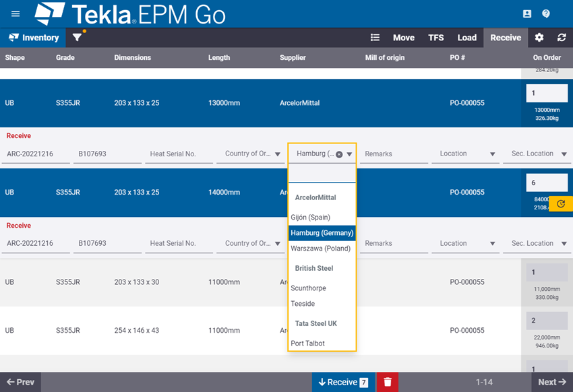
Task: Edit quantity field showing 6 for 14000mm row
Action: click(547, 183)
